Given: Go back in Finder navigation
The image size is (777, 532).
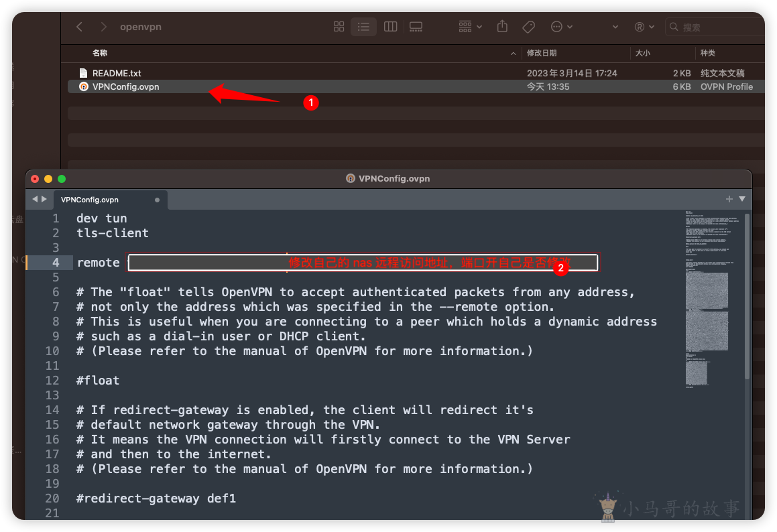Looking at the screenshot, I should point(79,27).
